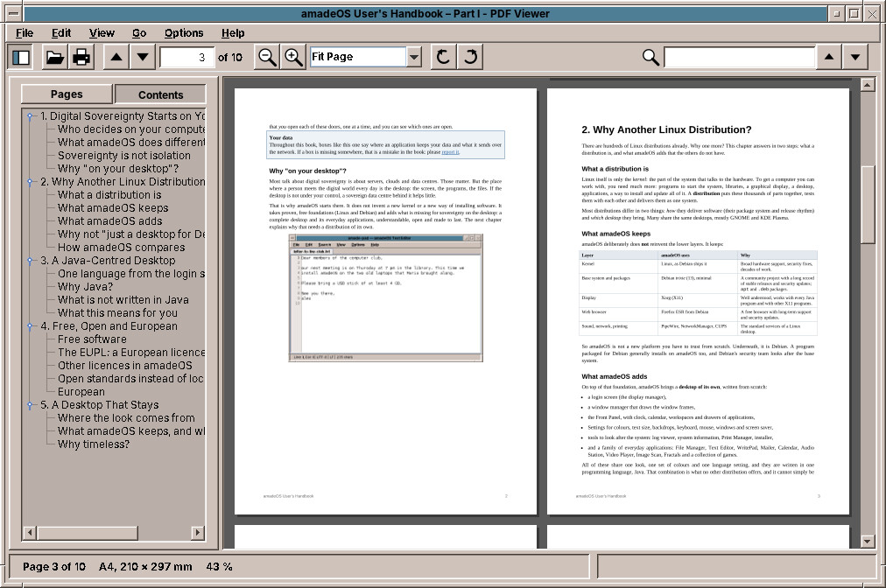Zoom out with the minus magnifier

pyautogui.click(x=267, y=57)
